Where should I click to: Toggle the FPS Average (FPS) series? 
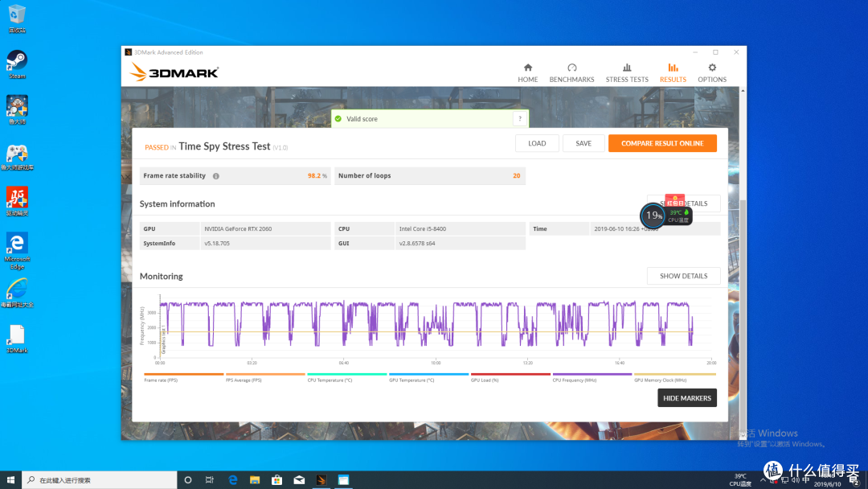pos(265,377)
